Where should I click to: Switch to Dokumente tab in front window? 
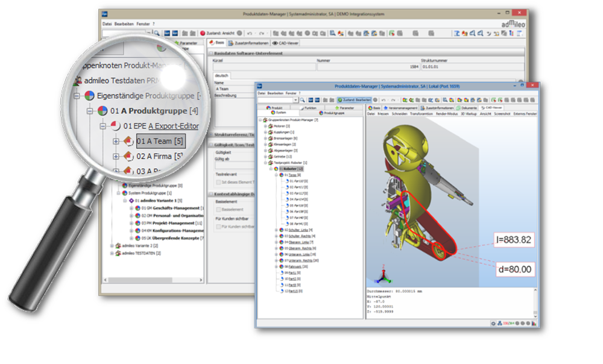coord(467,108)
